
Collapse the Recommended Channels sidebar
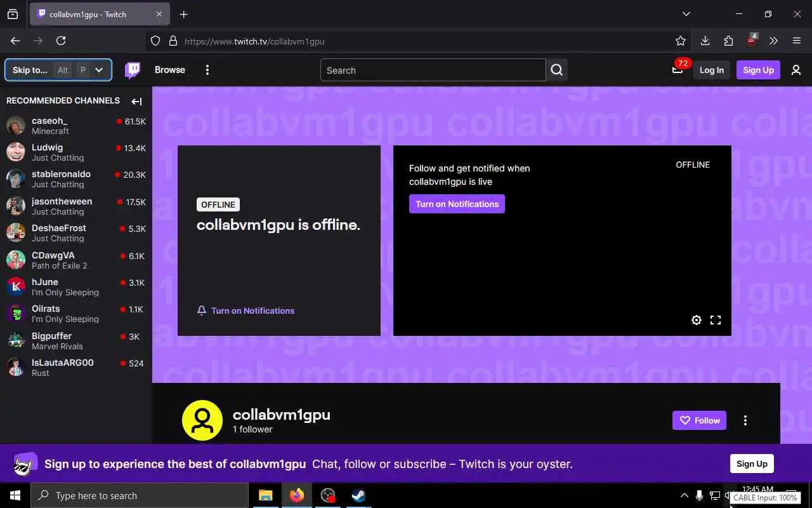[136, 101]
